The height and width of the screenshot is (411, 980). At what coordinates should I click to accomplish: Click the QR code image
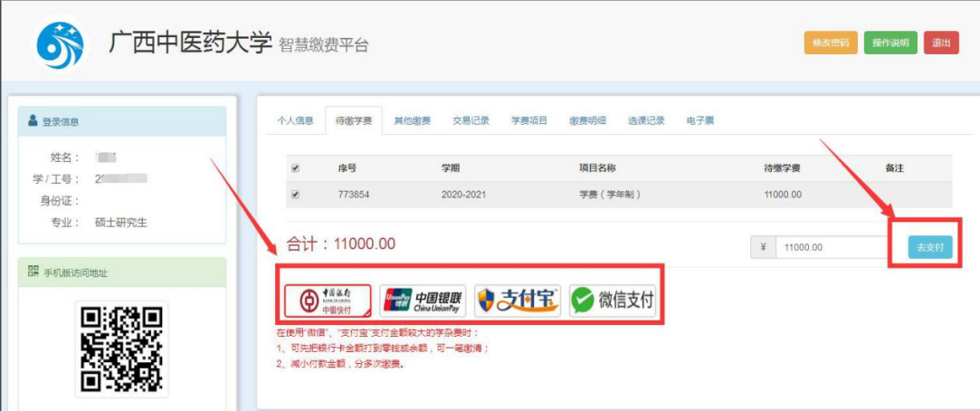click(x=121, y=349)
